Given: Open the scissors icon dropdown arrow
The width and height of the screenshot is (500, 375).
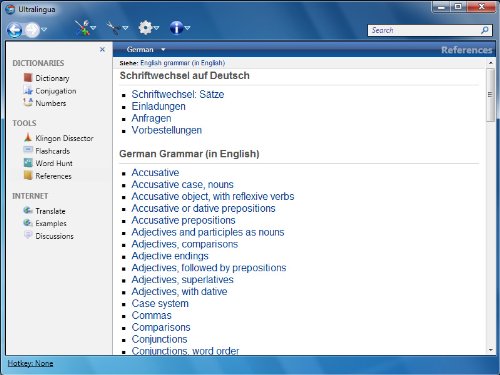Looking at the screenshot, I should click(125, 28).
